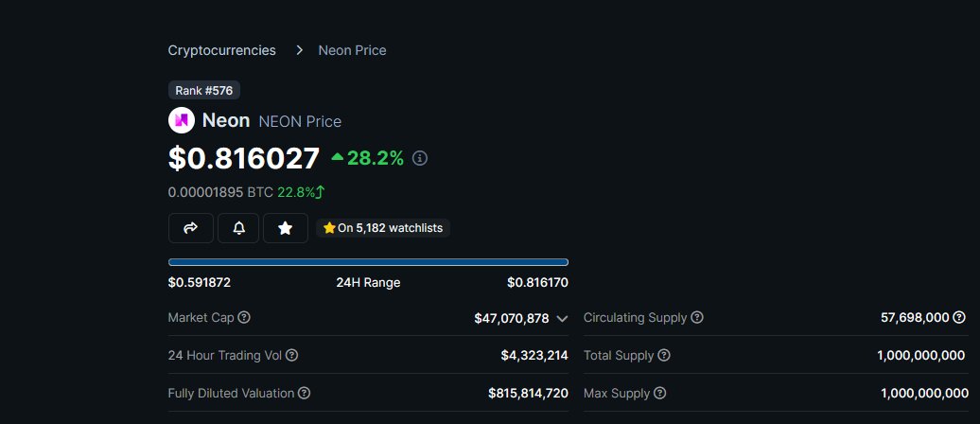Open the Fully Diluted Valuation help icon
Viewport: 980px width, 424px height.
coord(304,394)
